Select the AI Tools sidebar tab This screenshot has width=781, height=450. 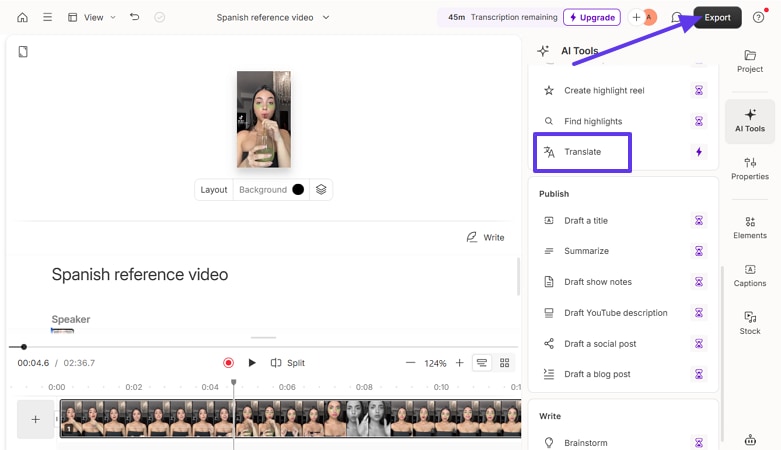[750, 121]
